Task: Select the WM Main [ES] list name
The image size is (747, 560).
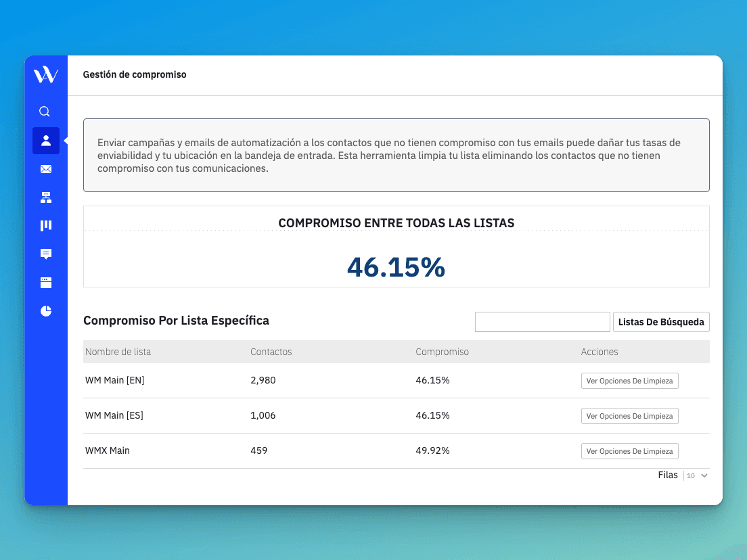Action: coord(114,415)
